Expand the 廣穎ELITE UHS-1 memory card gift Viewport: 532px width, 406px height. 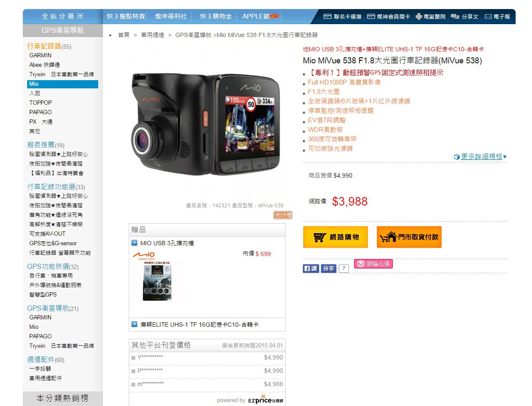coord(134,325)
